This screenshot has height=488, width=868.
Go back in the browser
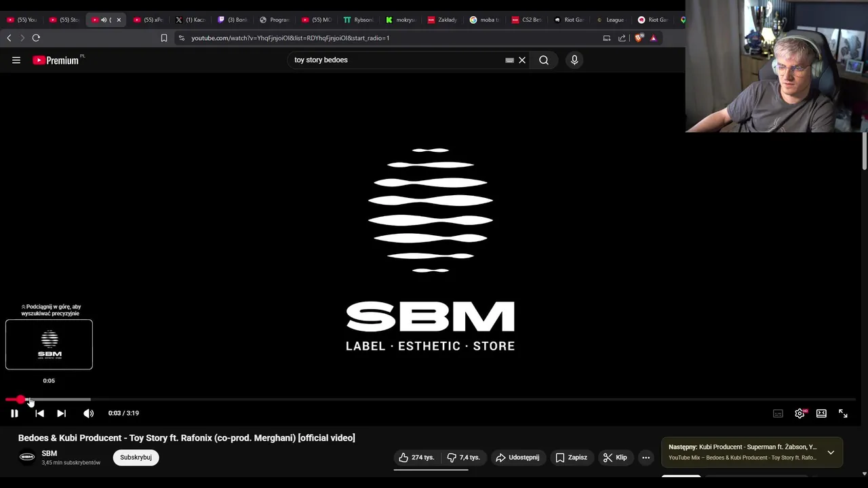(9, 38)
